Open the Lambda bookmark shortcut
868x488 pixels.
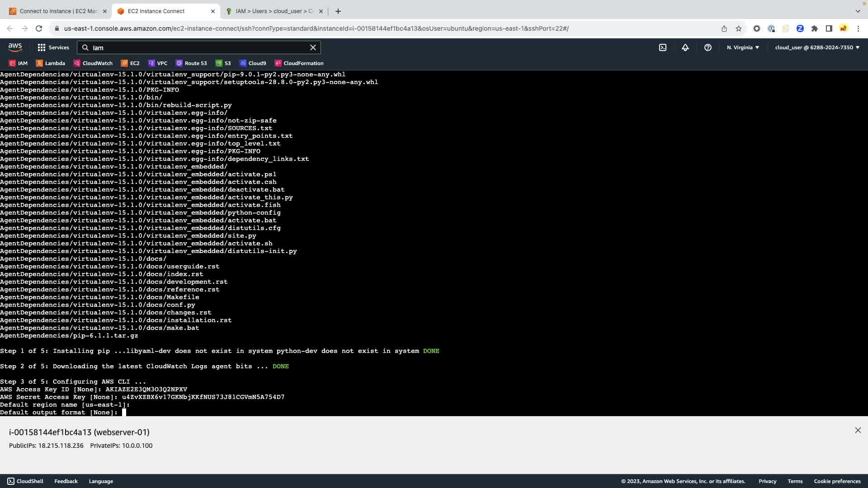51,63
